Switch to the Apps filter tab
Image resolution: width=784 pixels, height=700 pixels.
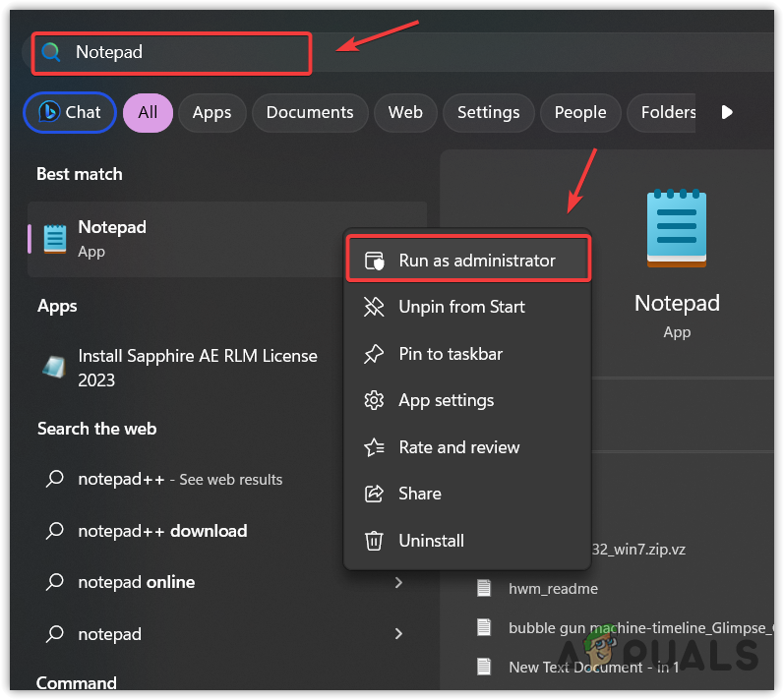click(212, 112)
